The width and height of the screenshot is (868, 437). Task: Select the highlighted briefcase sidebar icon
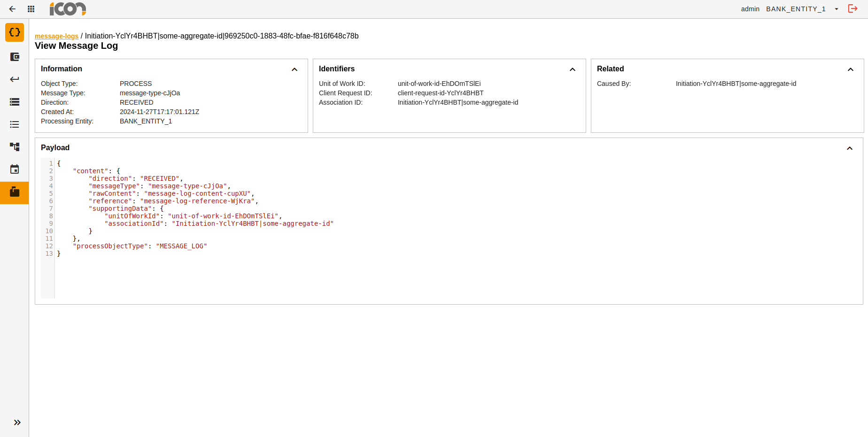[15, 192]
